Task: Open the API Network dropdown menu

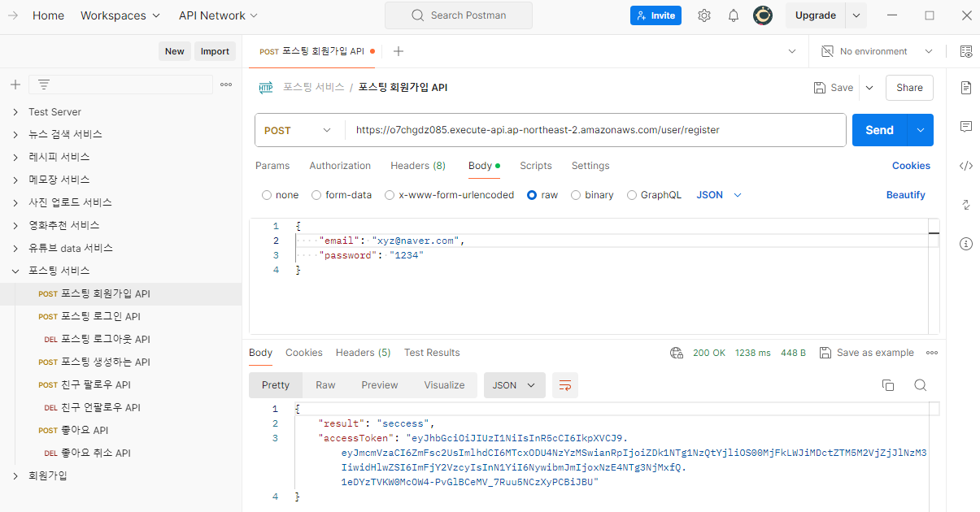Action: [x=218, y=15]
